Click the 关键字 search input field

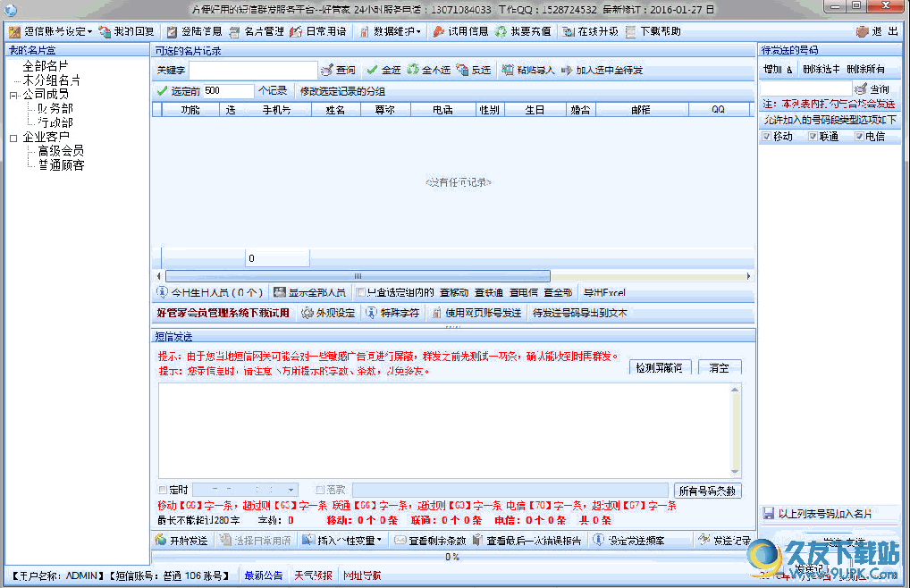click(253, 71)
